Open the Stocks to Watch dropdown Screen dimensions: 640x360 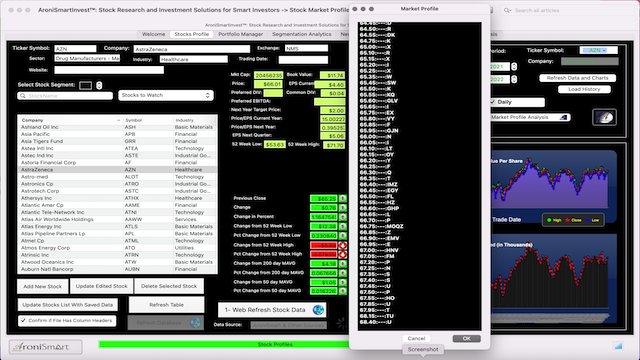[166, 95]
